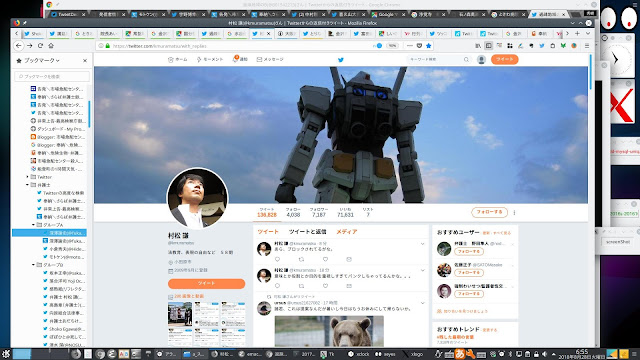The height and width of the screenshot is (360, 640).
Task: Switch to the ツイートと返信 tab
Action: click(x=307, y=231)
